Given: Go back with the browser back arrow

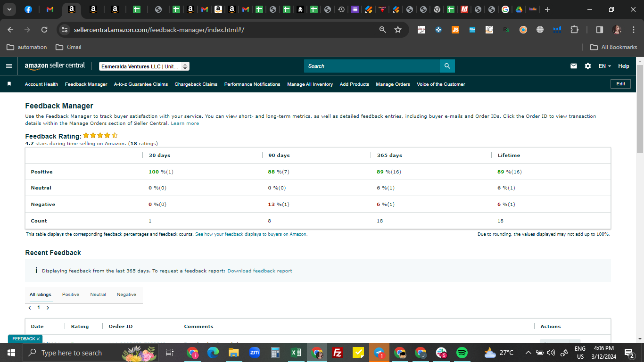Looking at the screenshot, I should pos(10,30).
